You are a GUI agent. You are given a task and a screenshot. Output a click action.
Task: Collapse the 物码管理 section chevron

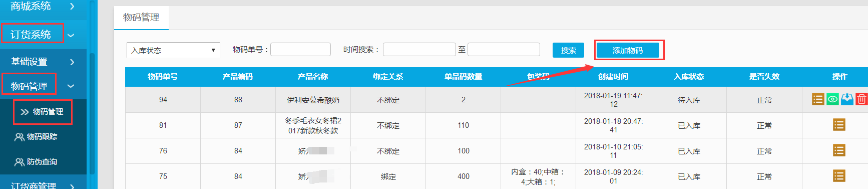71,86
